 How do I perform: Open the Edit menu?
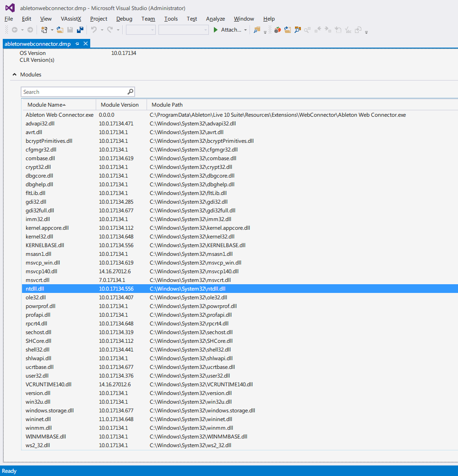(x=27, y=18)
